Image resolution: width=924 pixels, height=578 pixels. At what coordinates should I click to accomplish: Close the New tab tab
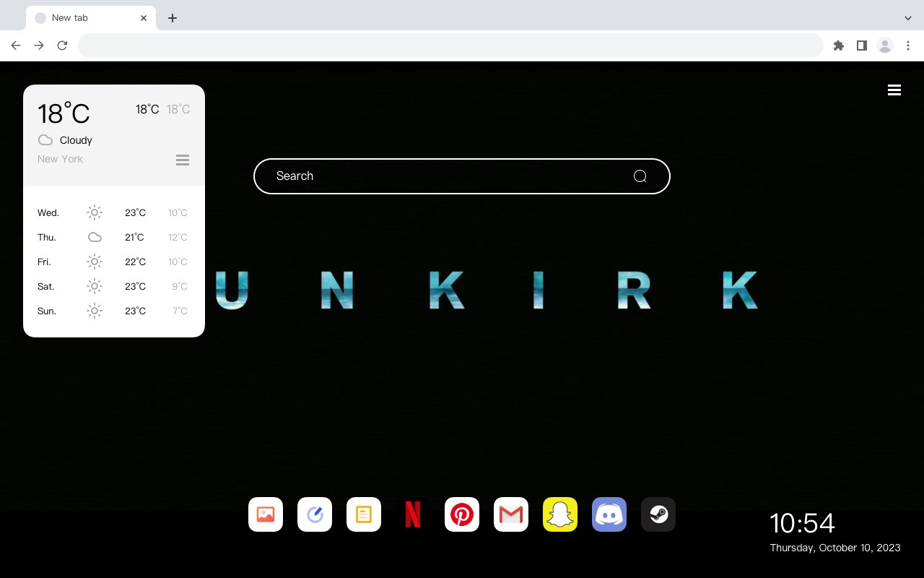pos(144,18)
